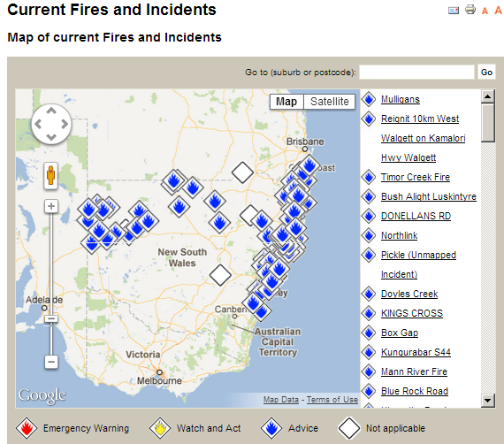Viewport: 504px width, 444px height.
Task: Click the map zoom slider handle
Action: (51, 319)
